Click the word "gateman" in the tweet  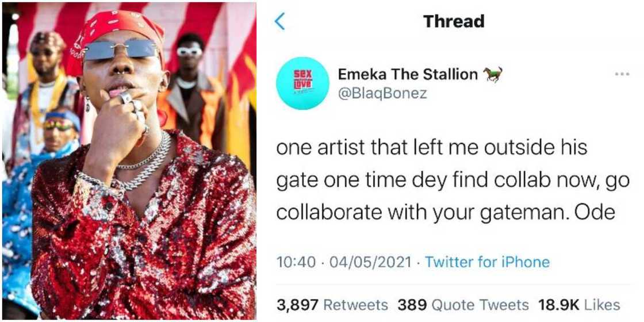pyautogui.click(x=554, y=212)
